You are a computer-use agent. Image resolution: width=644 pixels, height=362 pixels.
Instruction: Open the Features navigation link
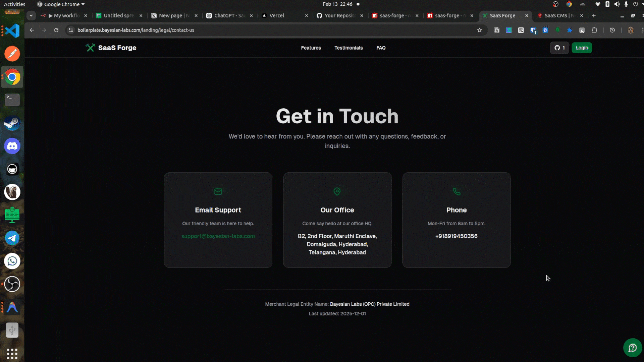tap(311, 48)
